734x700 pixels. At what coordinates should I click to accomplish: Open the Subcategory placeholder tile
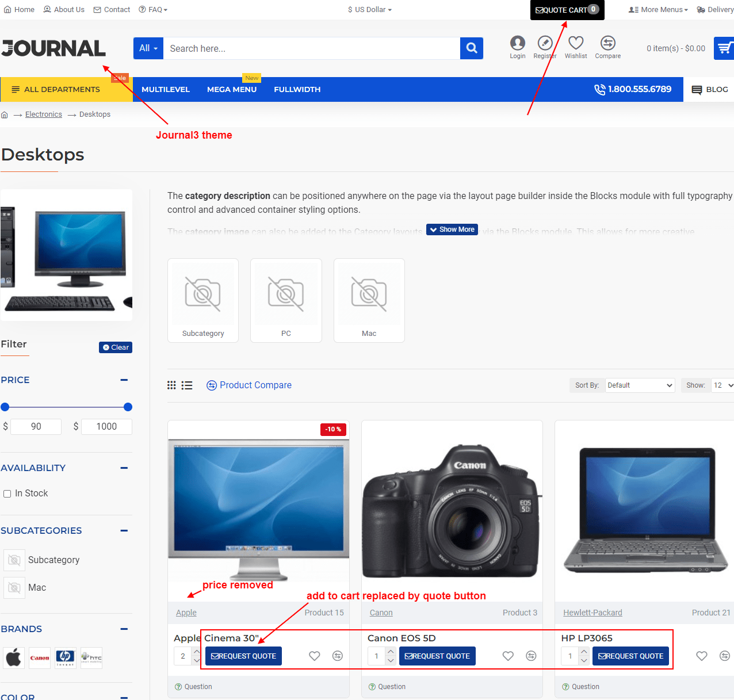(x=203, y=300)
